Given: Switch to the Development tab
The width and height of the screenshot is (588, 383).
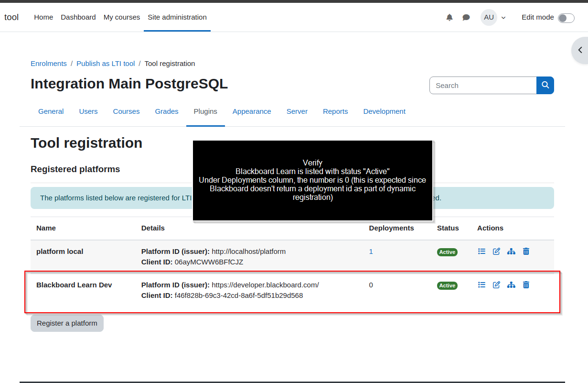Looking at the screenshot, I should (x=385, y=111).
